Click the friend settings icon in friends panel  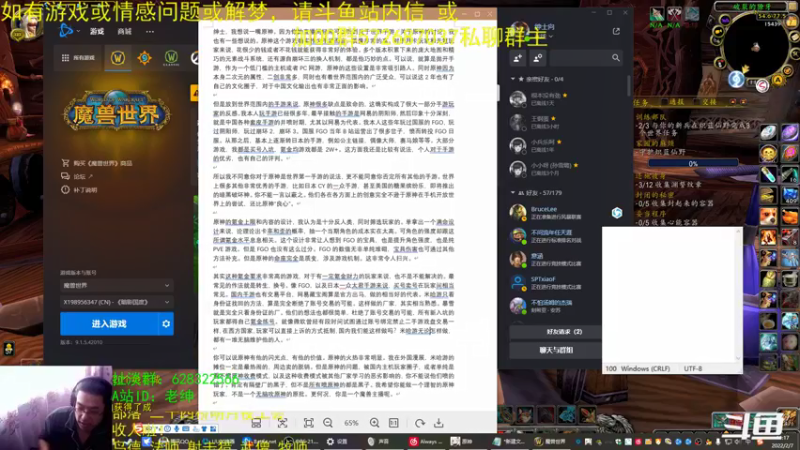(538, 58)
